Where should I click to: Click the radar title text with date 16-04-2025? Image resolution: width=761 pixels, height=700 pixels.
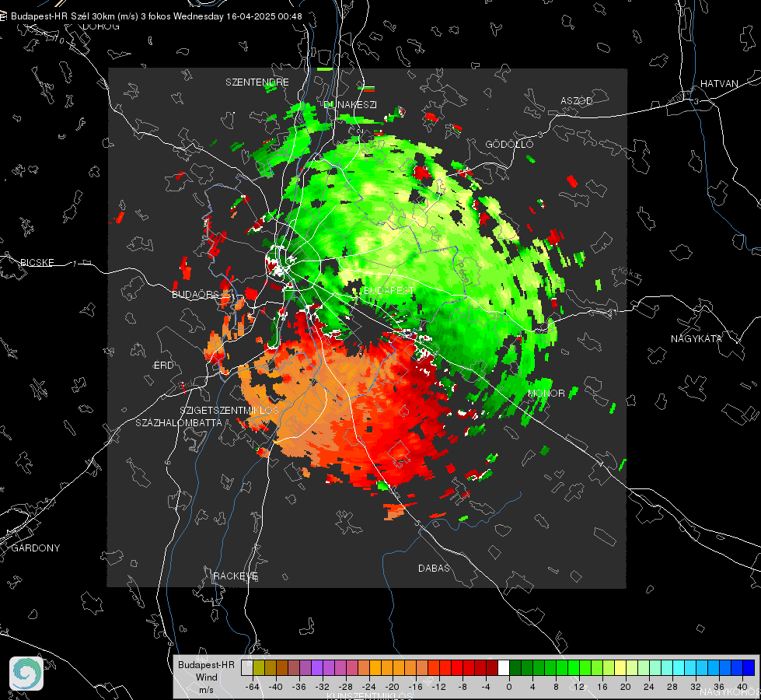[x=156, y=16]
